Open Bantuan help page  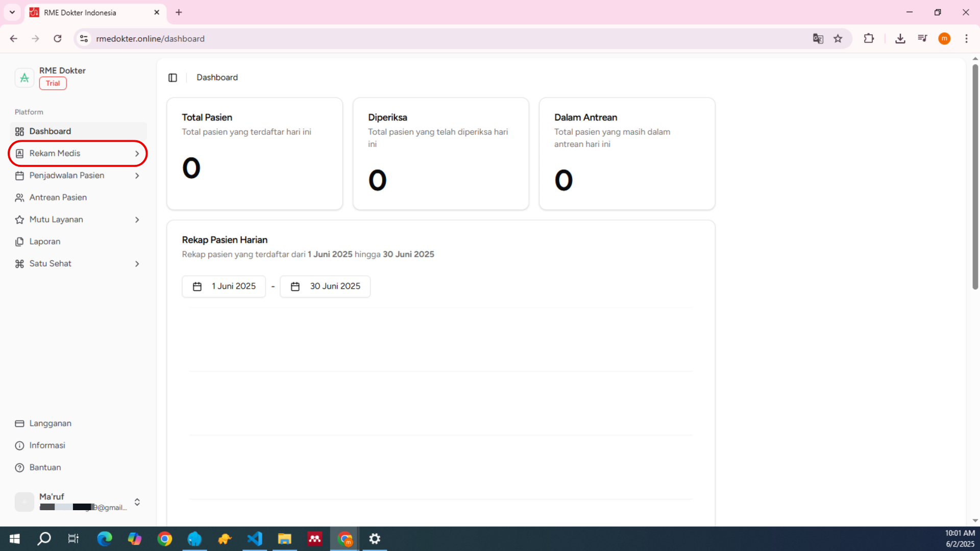[45, 467]
